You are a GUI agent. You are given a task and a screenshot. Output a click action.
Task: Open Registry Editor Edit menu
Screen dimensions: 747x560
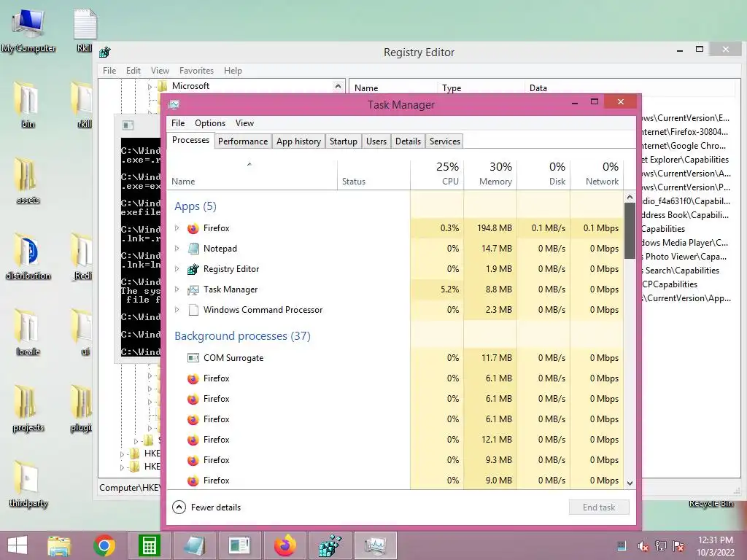click(x=133, y=71)
